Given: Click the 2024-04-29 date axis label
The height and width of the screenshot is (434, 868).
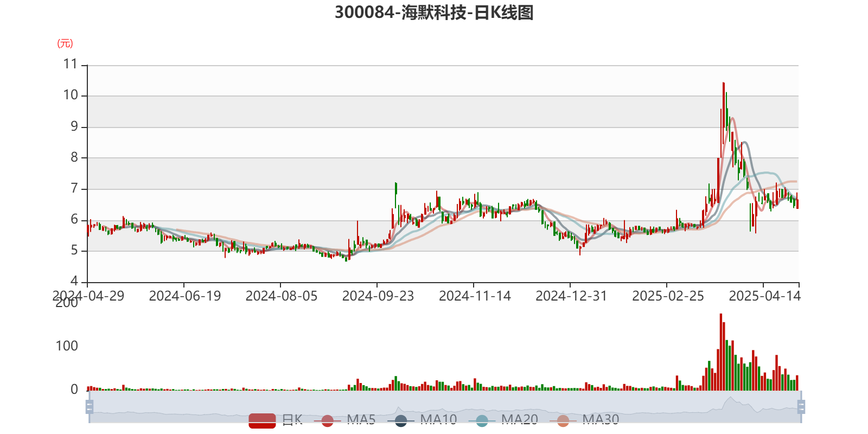Looking at the screenshot, I should (x=88, y=296).
